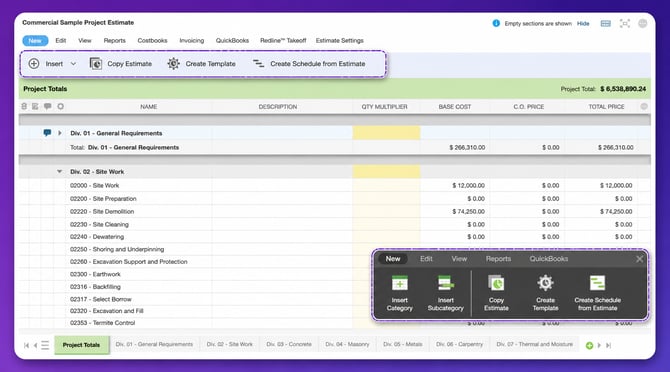670x372 pixels.
Task: Open Div. 01 - General Requirements sheet tab
Action: point(154,344)
